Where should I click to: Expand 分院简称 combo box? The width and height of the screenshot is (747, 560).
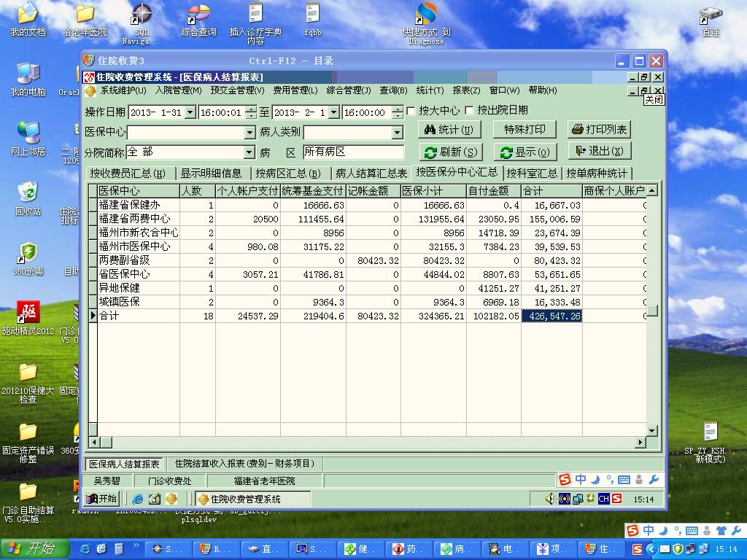[x=249, y=152]
